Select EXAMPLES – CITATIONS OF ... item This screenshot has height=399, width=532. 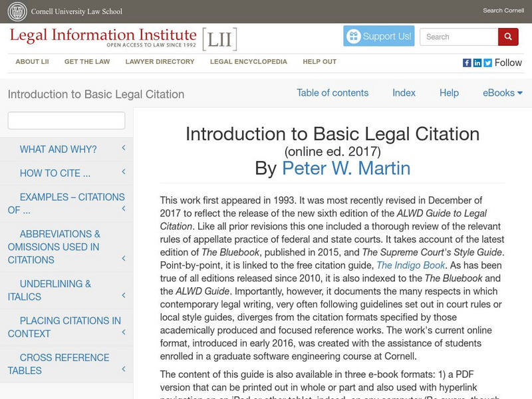tap(66, 203)
